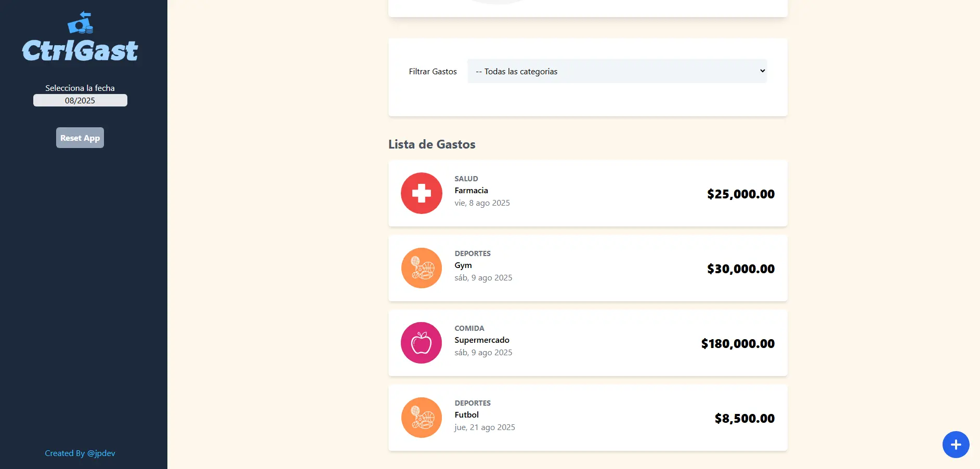Click the Futbol expense sports icon
This screenshot has height=469, width=980.
(x=421, y=418)
